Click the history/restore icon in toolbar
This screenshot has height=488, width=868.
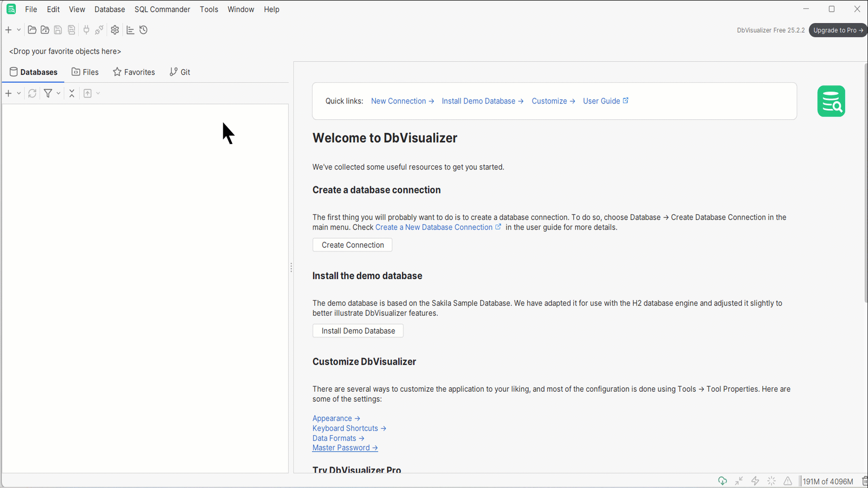tap(143, 30)
